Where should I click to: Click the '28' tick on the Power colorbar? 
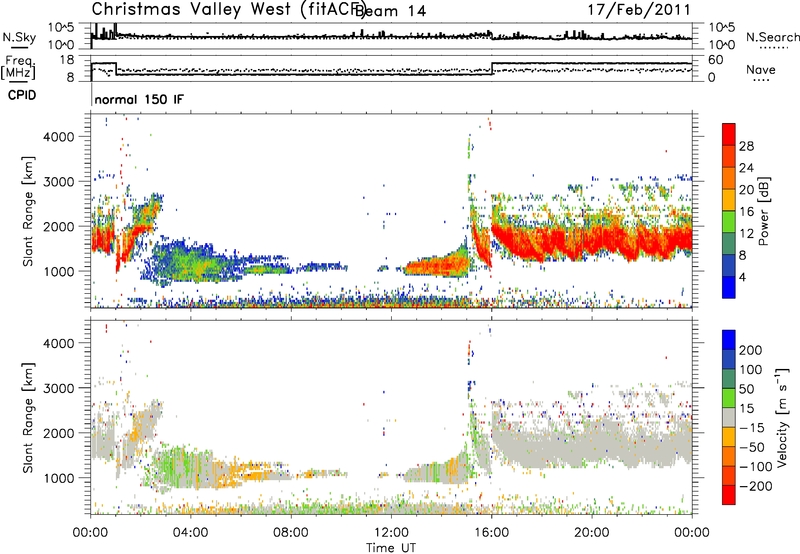pos(746,146)
